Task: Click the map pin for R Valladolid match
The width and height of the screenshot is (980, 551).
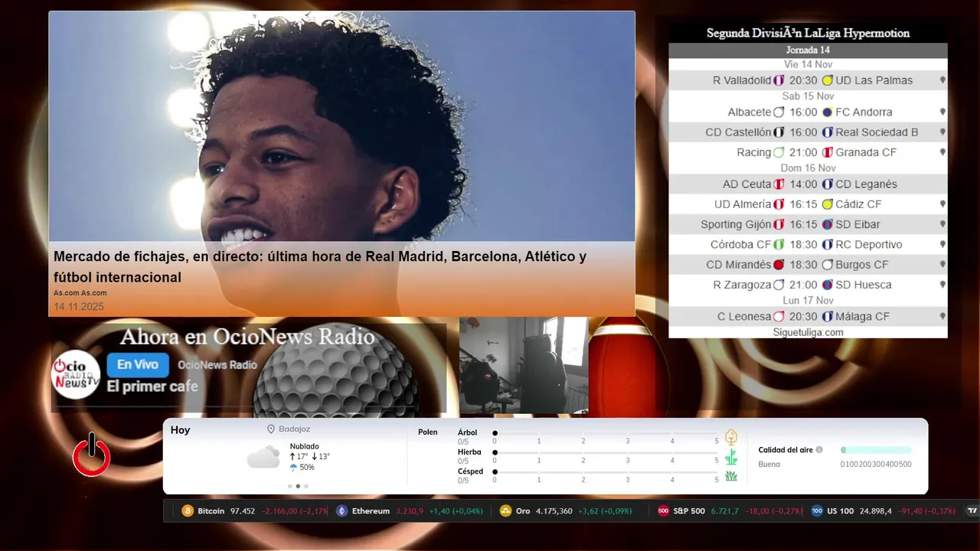Action: 942,80
